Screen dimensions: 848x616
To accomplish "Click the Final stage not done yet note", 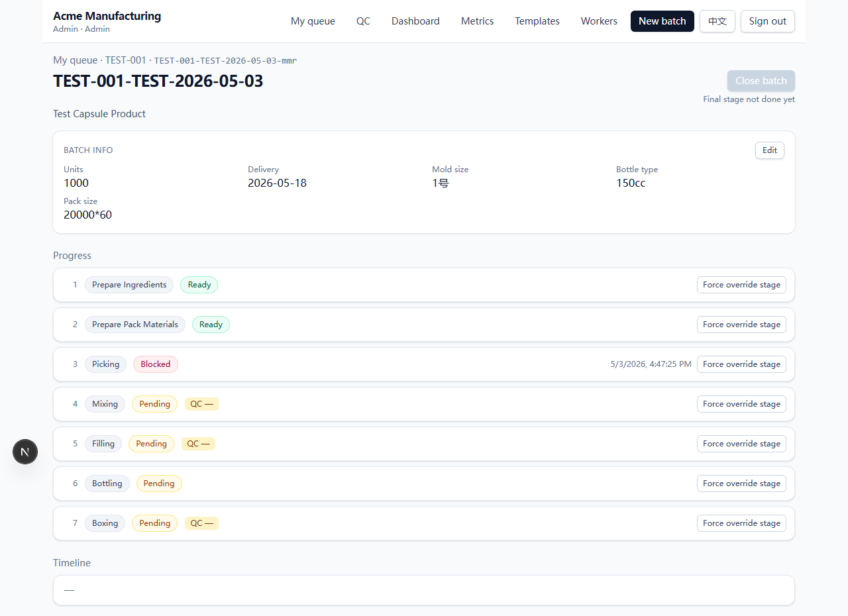I will (749, 99).
